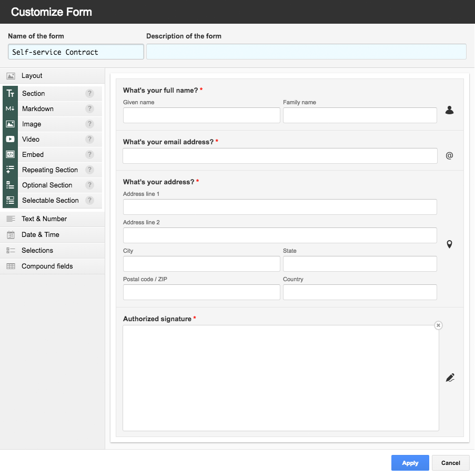Open help for Optional Section
Viewport: 475px width, 476px height.
89,185
